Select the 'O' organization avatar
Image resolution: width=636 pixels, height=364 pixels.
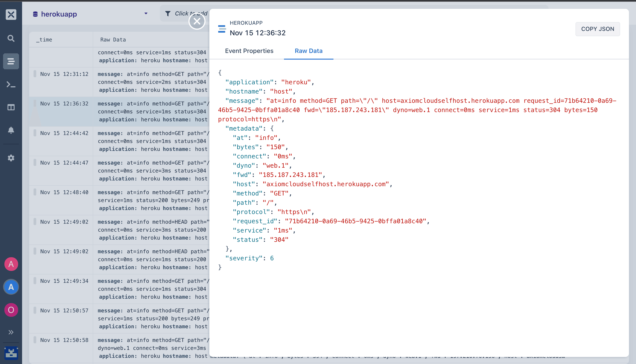coord(11,310)
